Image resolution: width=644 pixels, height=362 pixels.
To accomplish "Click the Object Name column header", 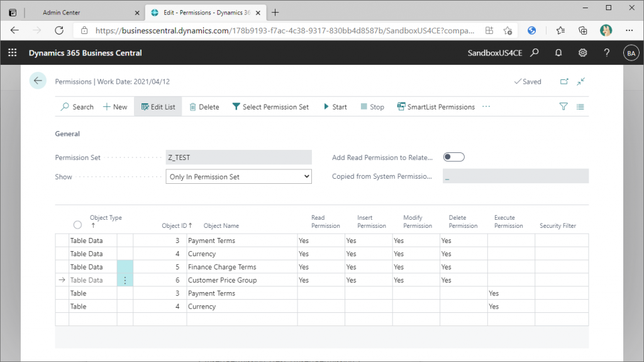I will click(221, 225).
